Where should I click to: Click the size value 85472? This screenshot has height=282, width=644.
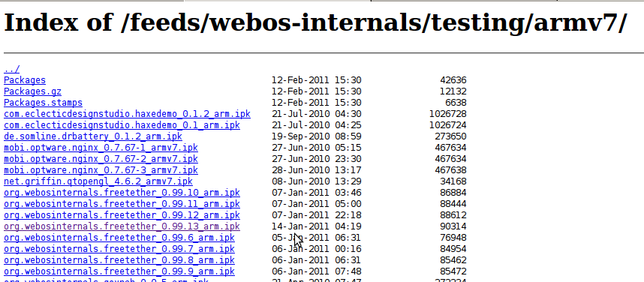pyautogui.click(x=453, y=271)
